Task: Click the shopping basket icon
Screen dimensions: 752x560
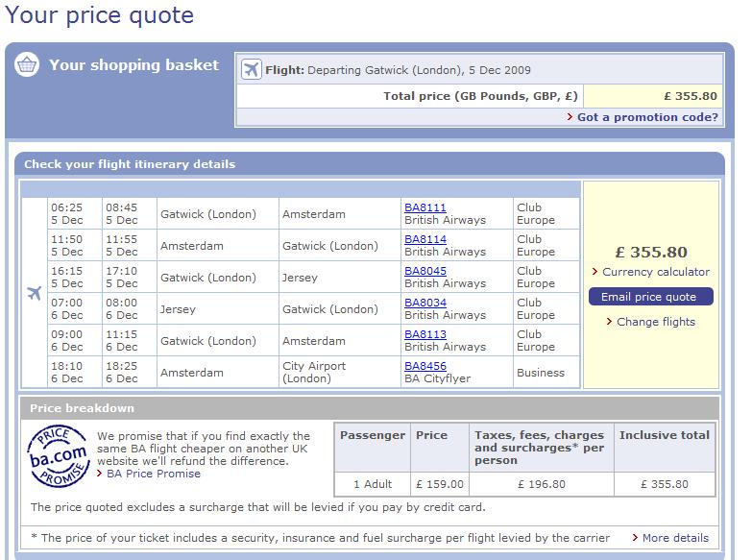Action: click(x=27, y=64)
